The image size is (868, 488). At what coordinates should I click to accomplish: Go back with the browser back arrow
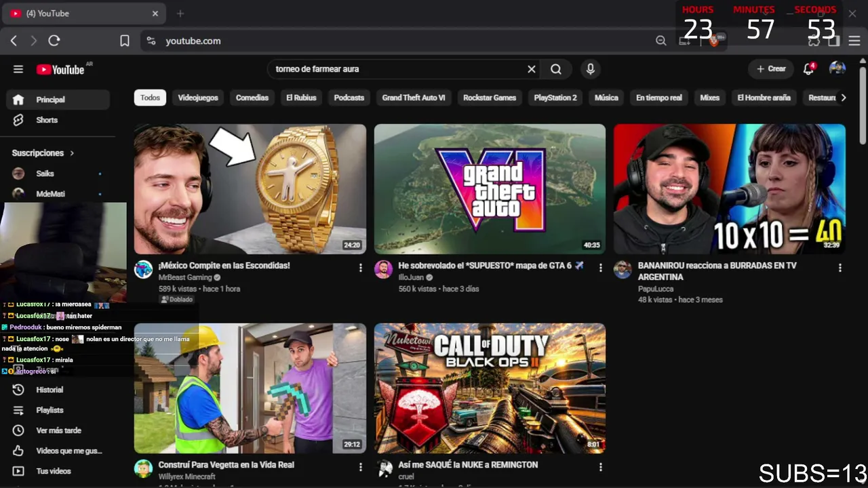click(14, 41)
